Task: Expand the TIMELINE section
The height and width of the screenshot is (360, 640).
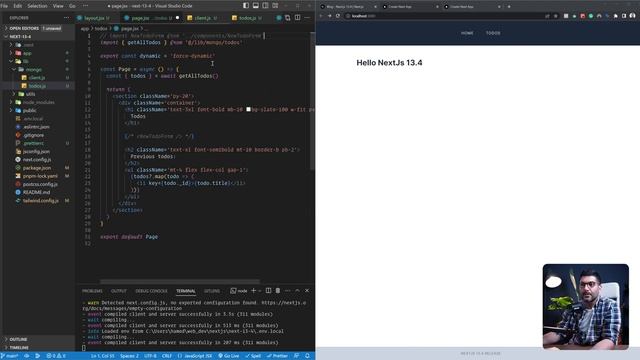Action: 38,347
